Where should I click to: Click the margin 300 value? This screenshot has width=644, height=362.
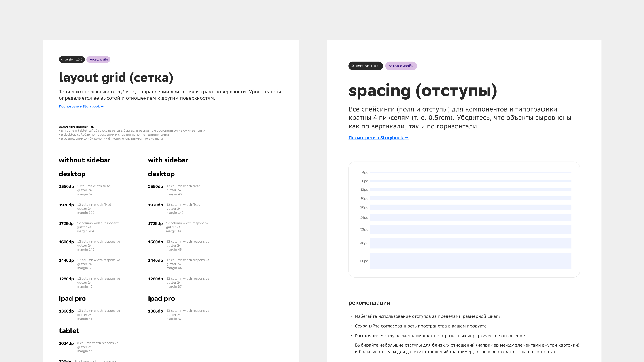click(x=86, y=213)
